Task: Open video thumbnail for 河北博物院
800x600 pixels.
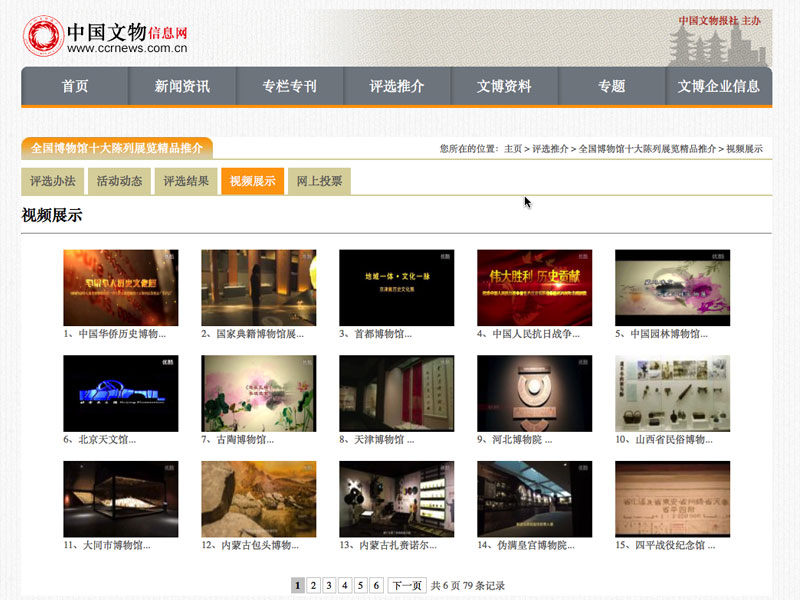Action: coord(535,393)
